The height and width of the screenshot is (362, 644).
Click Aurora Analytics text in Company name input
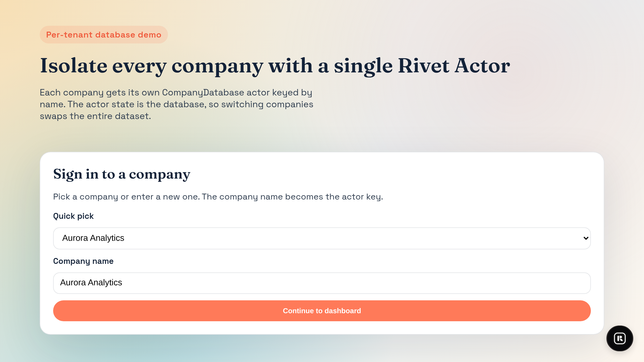[91, 283]
